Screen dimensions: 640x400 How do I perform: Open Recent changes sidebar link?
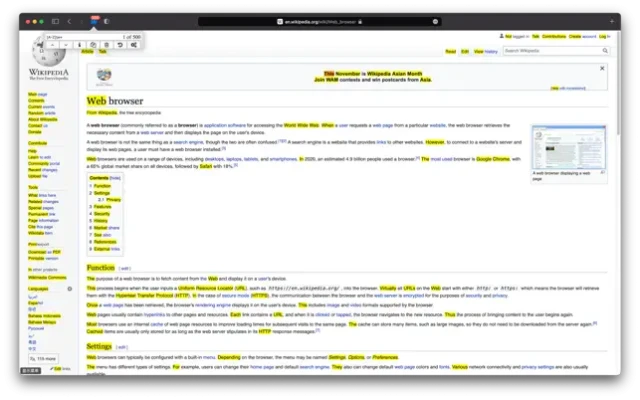(x=42, y=170)
